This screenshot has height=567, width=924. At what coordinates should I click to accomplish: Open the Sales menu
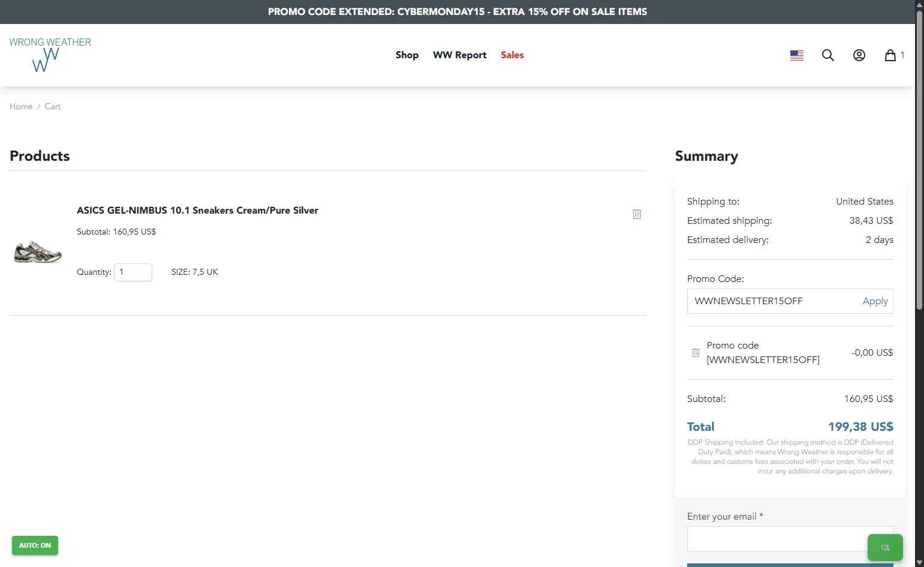click(x=513, y=55)
